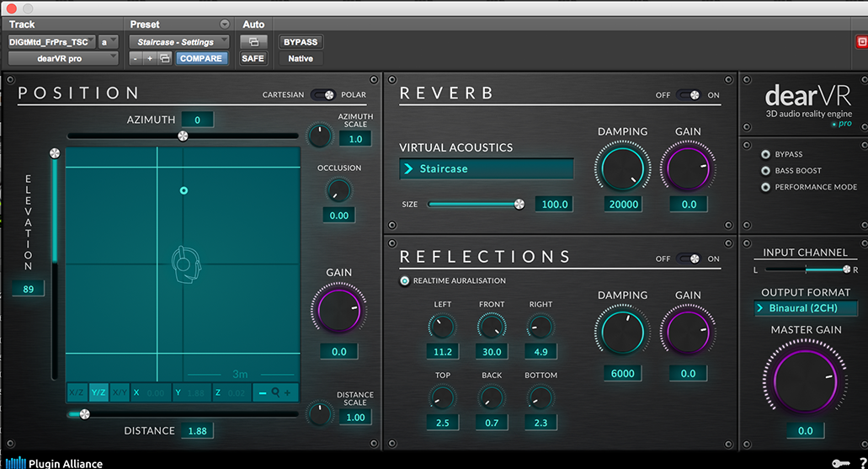Click the Input Channel L/R slider

[x=806, y=269]
